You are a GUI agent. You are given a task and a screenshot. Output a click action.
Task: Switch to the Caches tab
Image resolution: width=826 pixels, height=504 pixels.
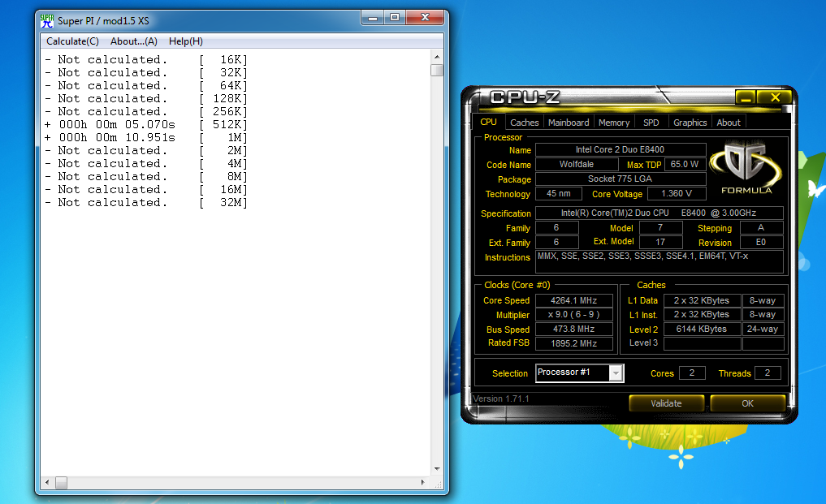pyautogui.click(x=524, y=123)
